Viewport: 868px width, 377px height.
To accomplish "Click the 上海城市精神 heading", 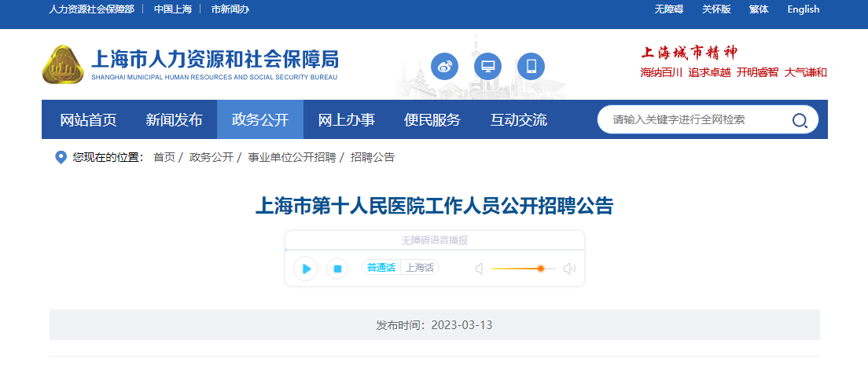I will click(690, 53).
